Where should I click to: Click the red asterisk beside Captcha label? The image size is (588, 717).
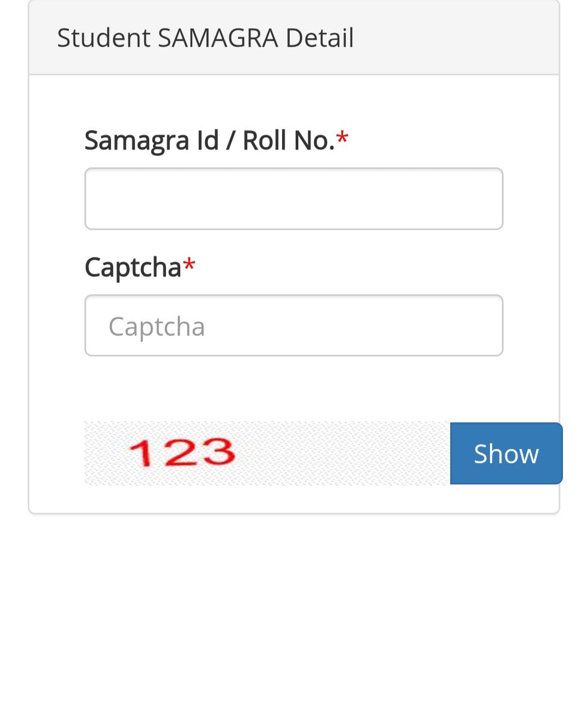click(x=189, y=265)
